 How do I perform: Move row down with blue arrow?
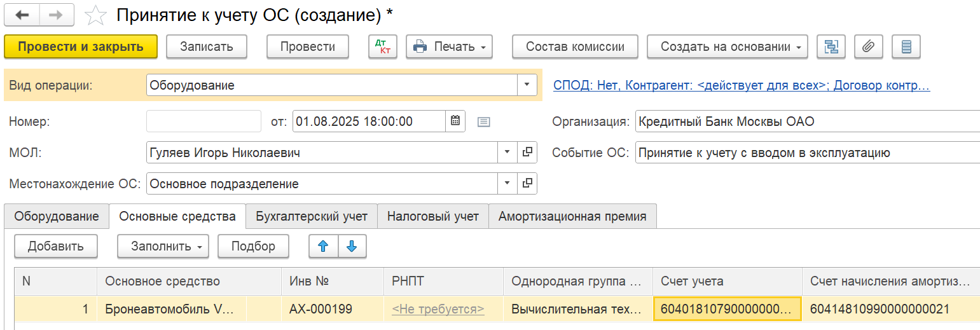[352, 246]
